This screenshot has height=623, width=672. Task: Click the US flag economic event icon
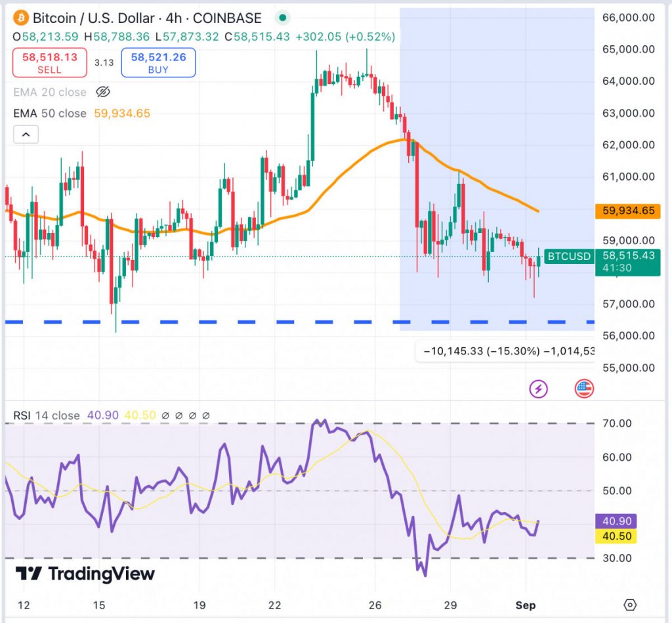tap(583, 389)
